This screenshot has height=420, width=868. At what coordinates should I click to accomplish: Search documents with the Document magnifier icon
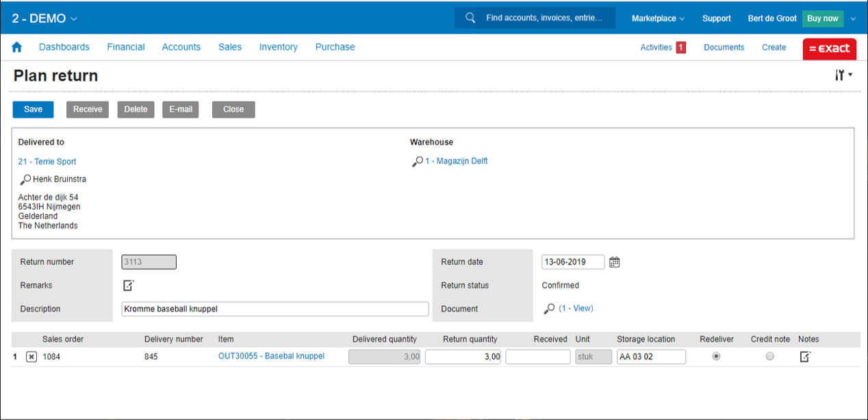(x=549, y=309)
